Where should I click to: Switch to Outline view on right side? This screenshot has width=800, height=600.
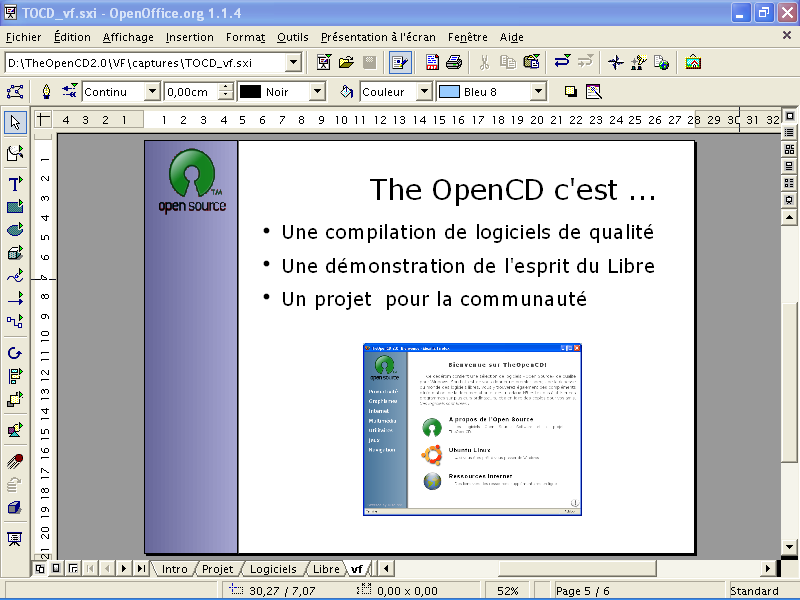click(789, 133)
